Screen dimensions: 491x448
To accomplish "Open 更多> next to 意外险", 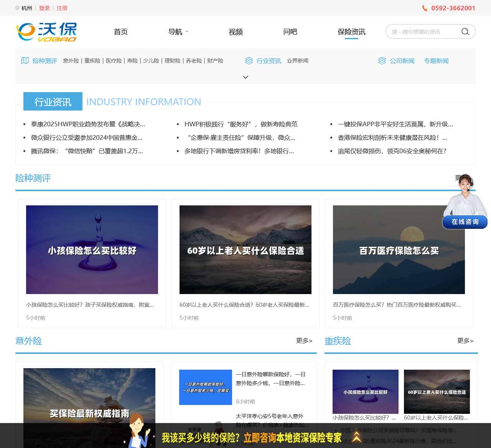I will 304,341.
